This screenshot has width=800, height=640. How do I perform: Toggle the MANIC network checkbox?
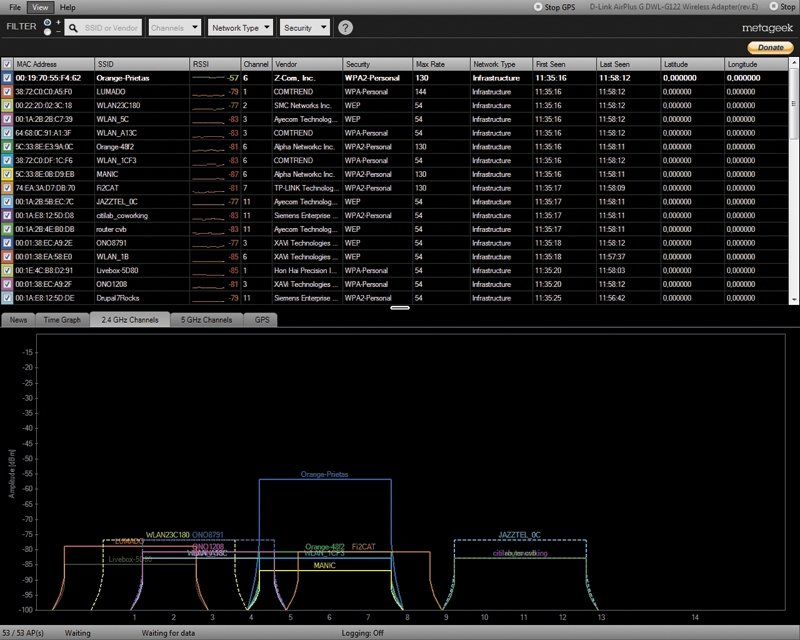7,174
